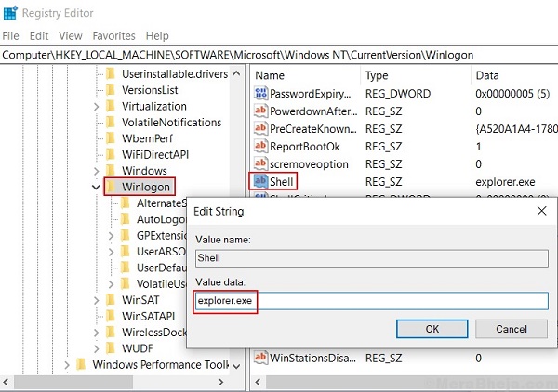Click the PowerdownAfter string value icon
The image size is (558, 392).
pos(260,111)
